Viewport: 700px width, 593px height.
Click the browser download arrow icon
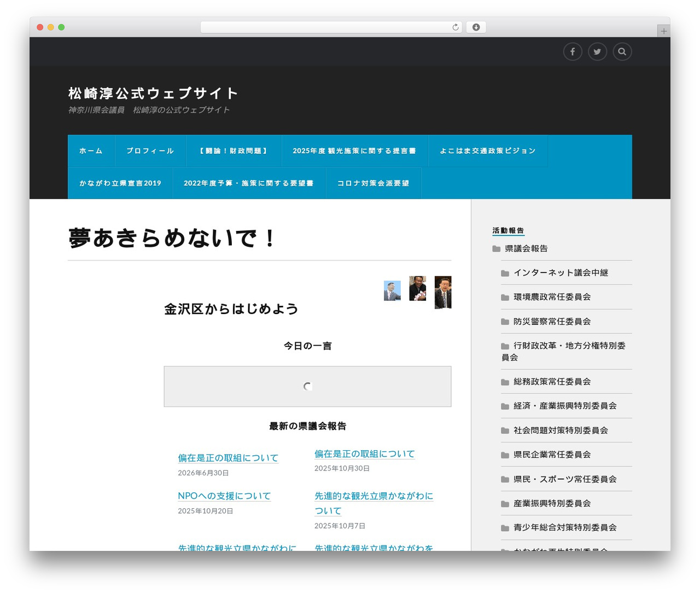(476, 27)
